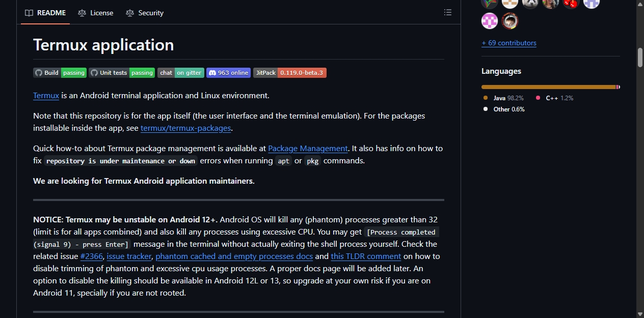Open the Build passing badge

[60, 73]
